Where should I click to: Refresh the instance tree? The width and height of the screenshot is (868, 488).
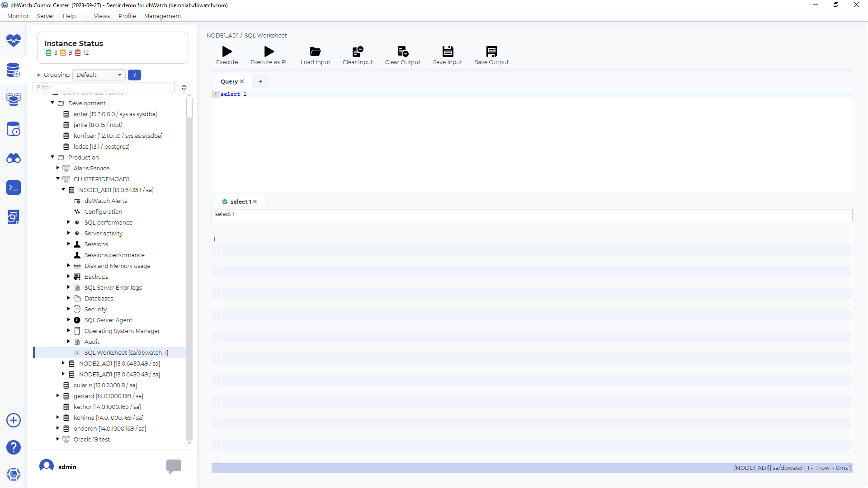184,88
